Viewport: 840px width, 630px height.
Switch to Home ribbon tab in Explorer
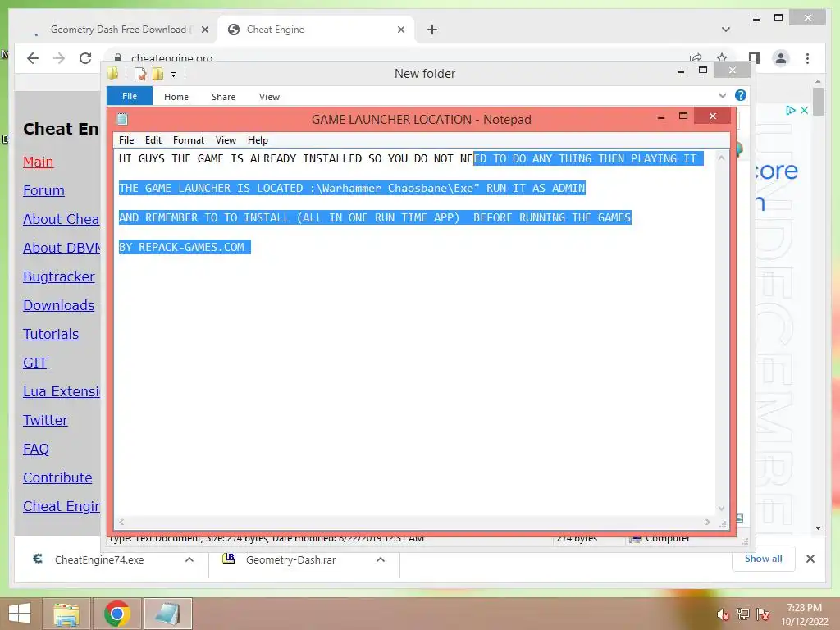coord(176,97)
